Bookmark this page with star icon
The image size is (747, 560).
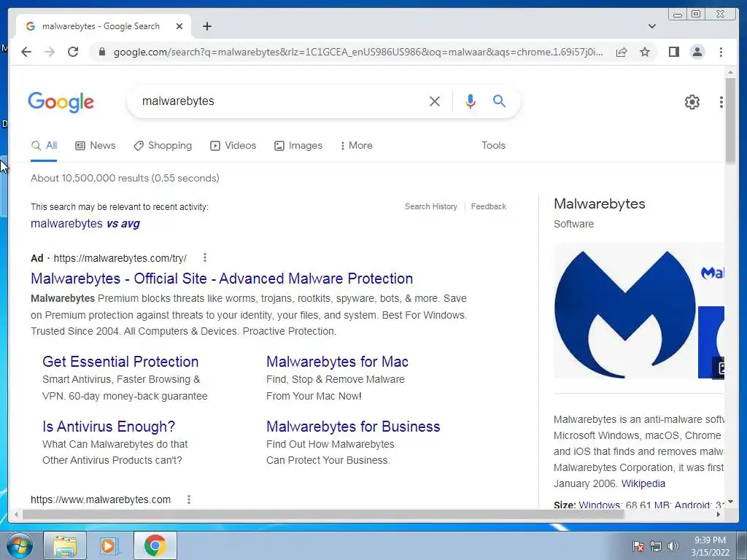645,52
